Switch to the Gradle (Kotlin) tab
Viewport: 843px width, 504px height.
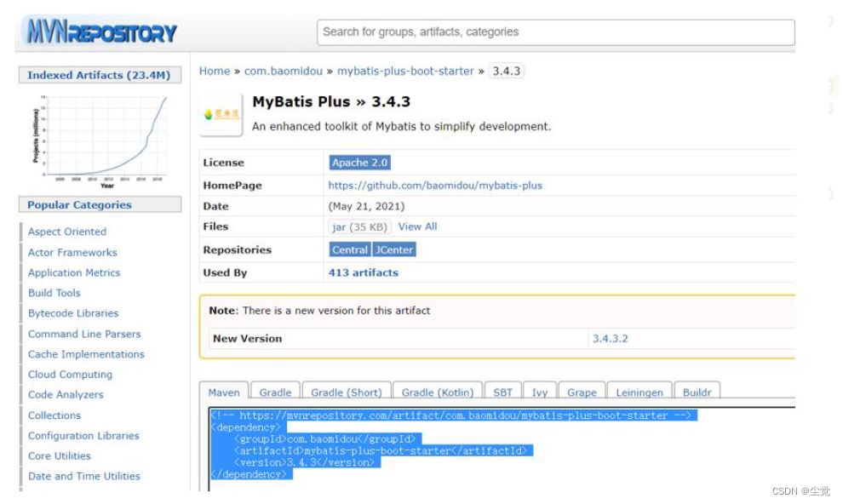(x=438, y=392)
